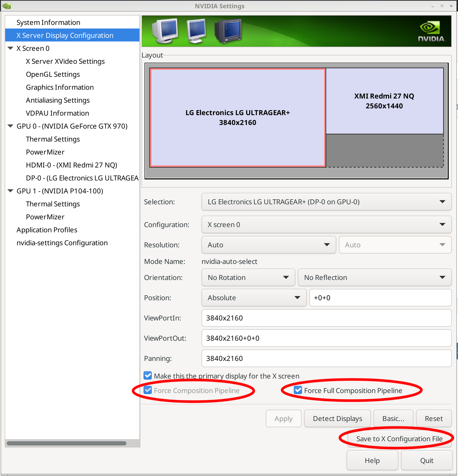Minimize the NVIDIA Settings window
Image resolution: width=458 pixels, height=476 pixels.
pyautogui.click(x=433, y=6)
